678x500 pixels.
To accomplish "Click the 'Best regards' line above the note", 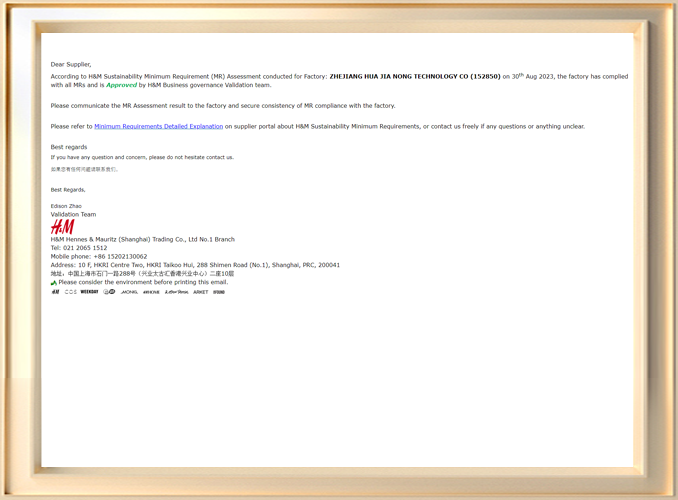I will [x=69, y=147].
